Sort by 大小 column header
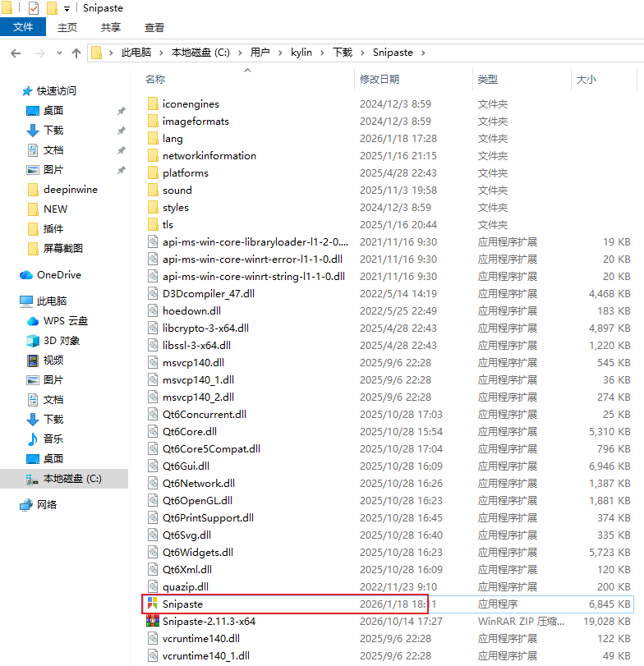The height and width of the screenshot is (666, 644). click(x=586, y=80)
